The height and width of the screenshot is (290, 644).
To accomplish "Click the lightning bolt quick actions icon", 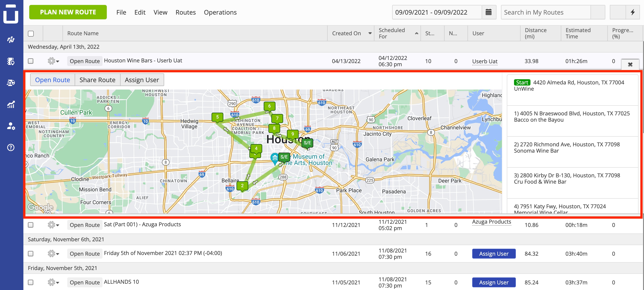I will (633, 12).
